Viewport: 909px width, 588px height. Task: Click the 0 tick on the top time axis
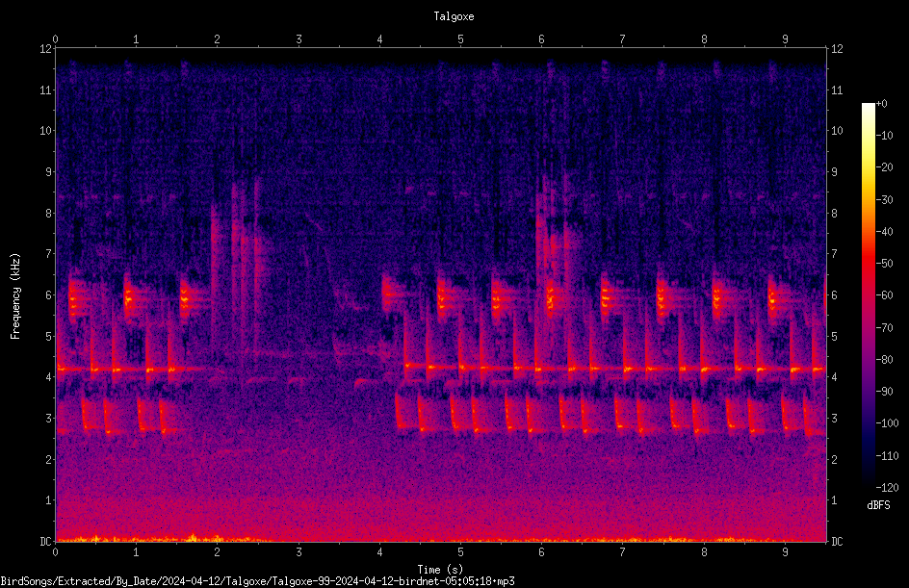pyautogui.click(x=55, y=38)
